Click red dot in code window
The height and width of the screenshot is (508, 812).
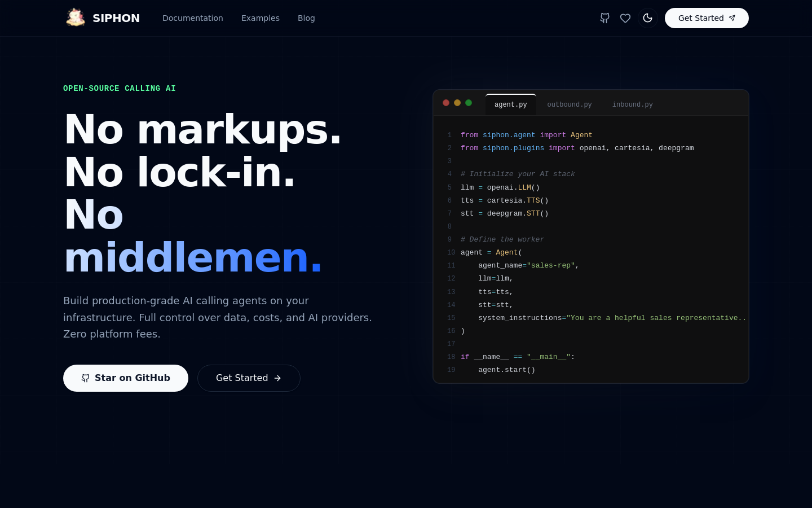click(x=446, y=103)
